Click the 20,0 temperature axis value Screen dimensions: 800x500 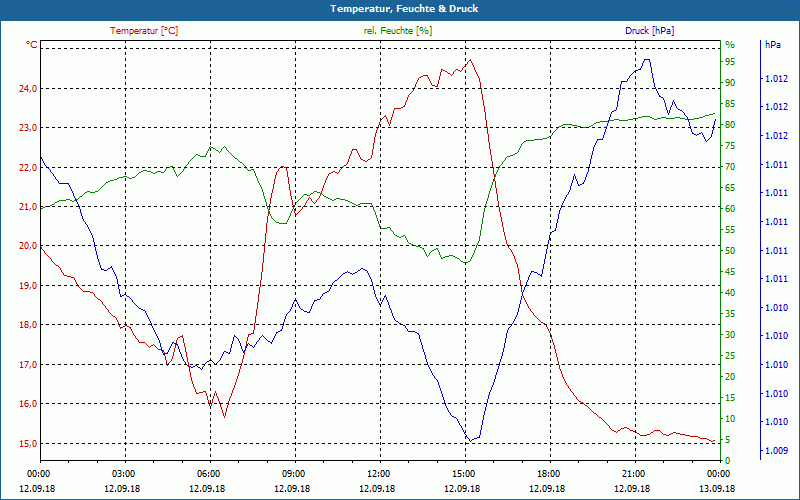pos(29,246)
